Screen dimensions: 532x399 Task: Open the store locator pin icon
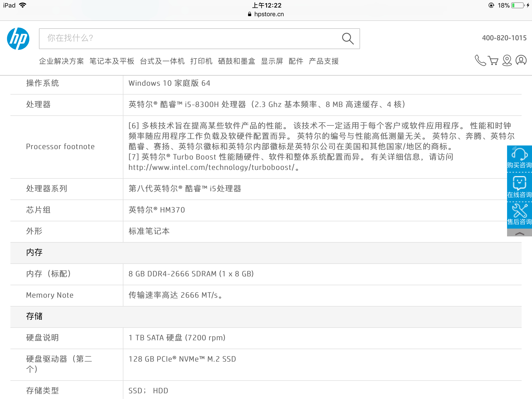coord(507,61)
